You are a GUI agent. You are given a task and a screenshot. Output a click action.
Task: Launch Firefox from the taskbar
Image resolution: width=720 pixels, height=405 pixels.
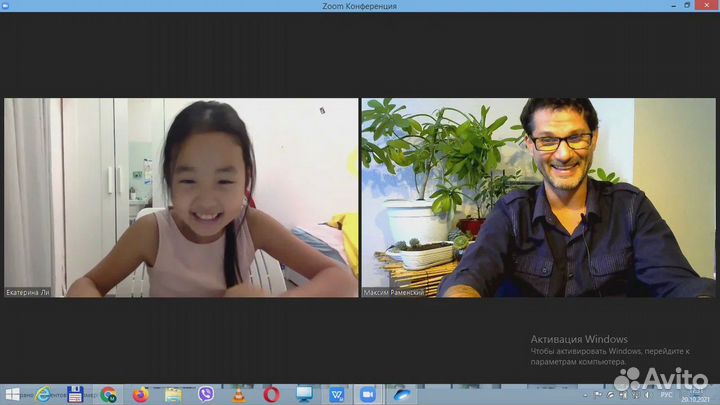click(x=141, y=394)
